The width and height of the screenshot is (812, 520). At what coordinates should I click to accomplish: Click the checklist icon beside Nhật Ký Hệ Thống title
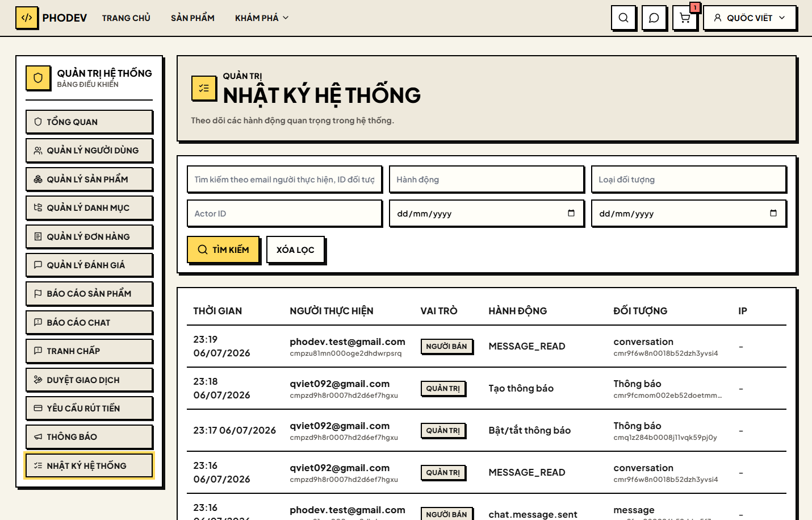204,88
